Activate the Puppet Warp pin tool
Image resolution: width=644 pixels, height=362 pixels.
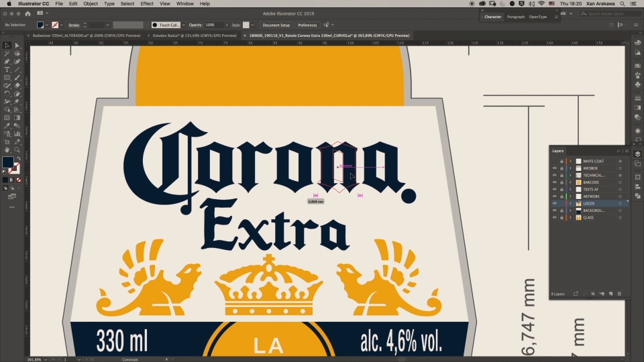click(17, 102)
